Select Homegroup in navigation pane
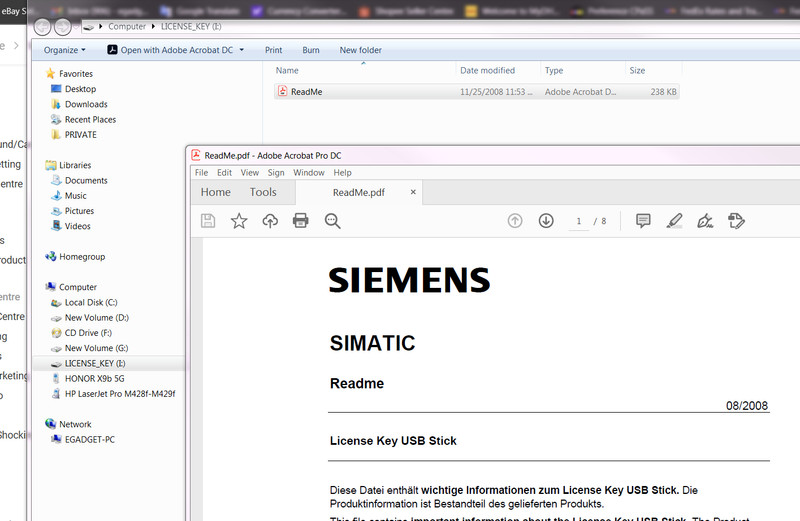 82,257
